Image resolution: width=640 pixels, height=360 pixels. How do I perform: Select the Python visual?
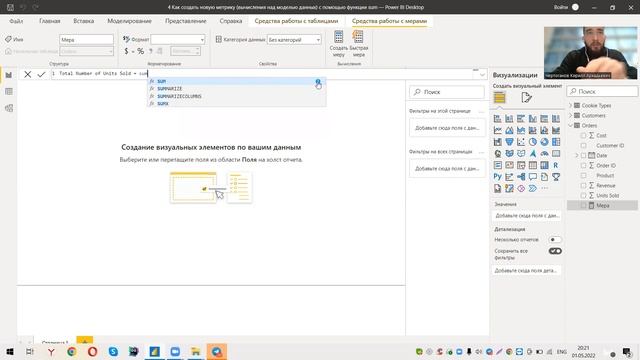pos(498,177)
